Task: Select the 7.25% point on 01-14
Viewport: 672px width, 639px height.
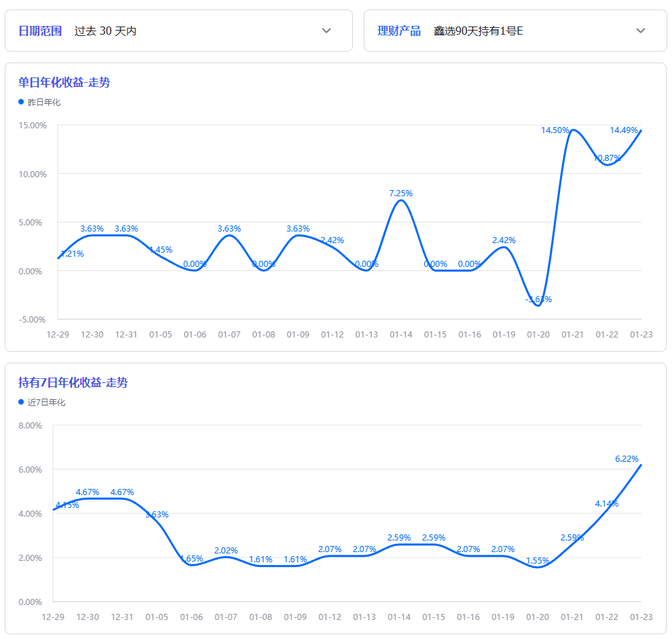Action: coord(401,200)
